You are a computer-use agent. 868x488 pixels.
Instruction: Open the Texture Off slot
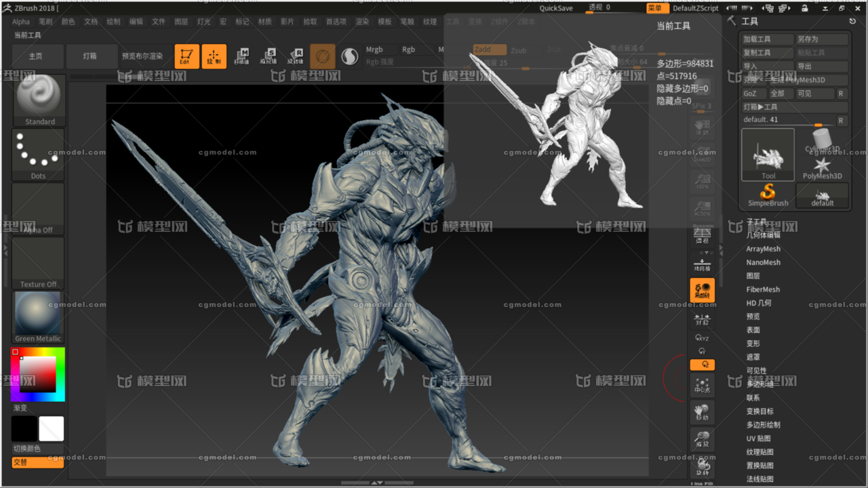(39, 263)
